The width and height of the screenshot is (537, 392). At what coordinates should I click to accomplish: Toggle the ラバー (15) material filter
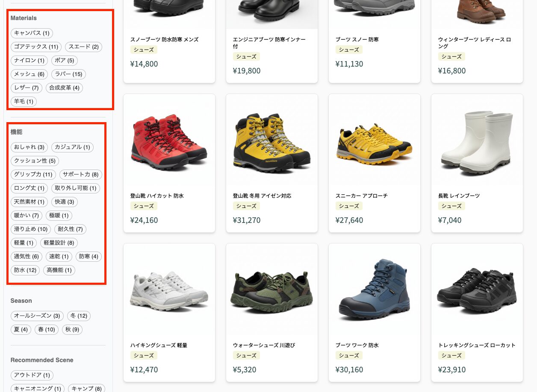tap(68, 74)
